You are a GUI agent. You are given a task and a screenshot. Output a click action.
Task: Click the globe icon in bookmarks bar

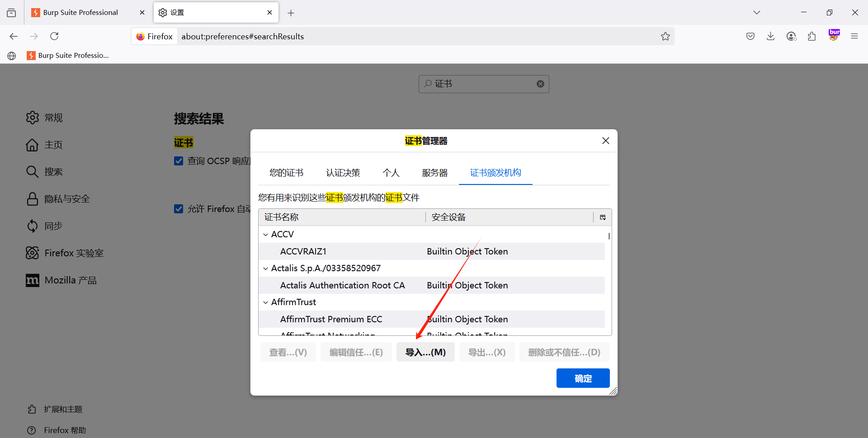click(x=12, y=56)
